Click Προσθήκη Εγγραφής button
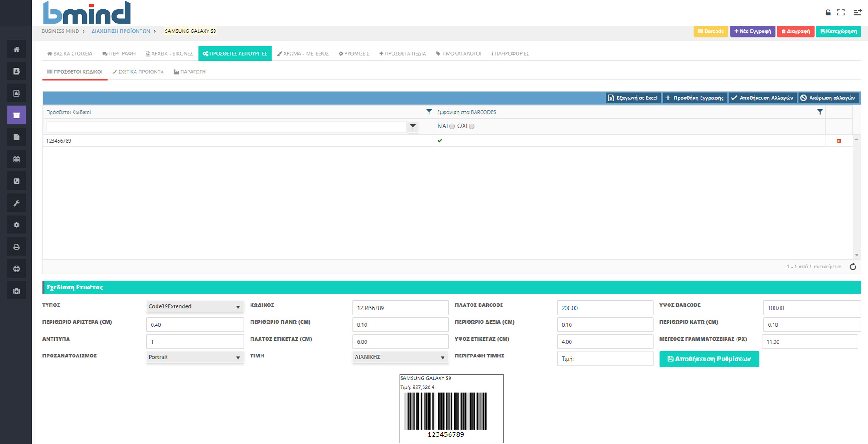Image resolution: width=868 pixels, height=444 pixels. coord(695,98)
